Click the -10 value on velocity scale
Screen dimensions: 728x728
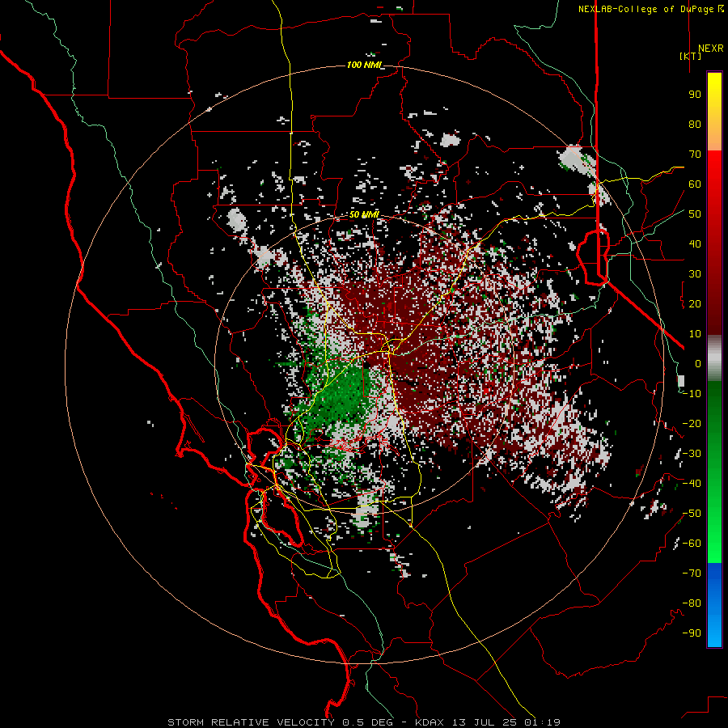point(692,394)
